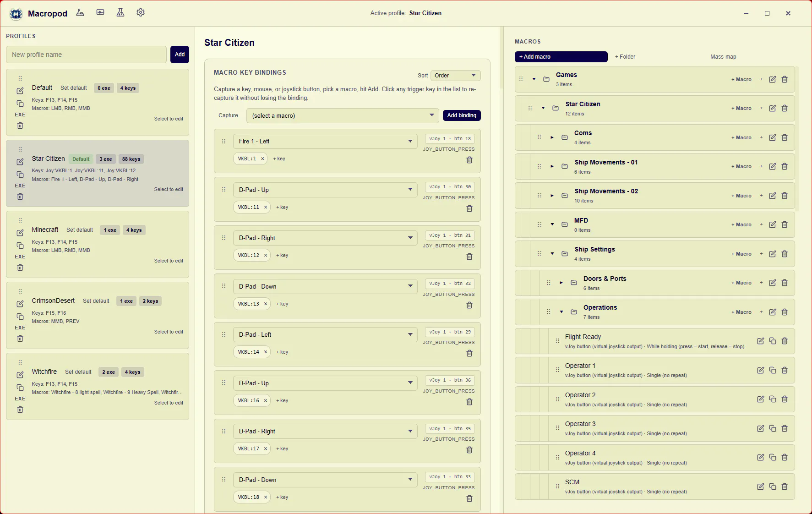Edit the Flight Ready macro
This screenshot has width=812, height=514.
[761, 341]
